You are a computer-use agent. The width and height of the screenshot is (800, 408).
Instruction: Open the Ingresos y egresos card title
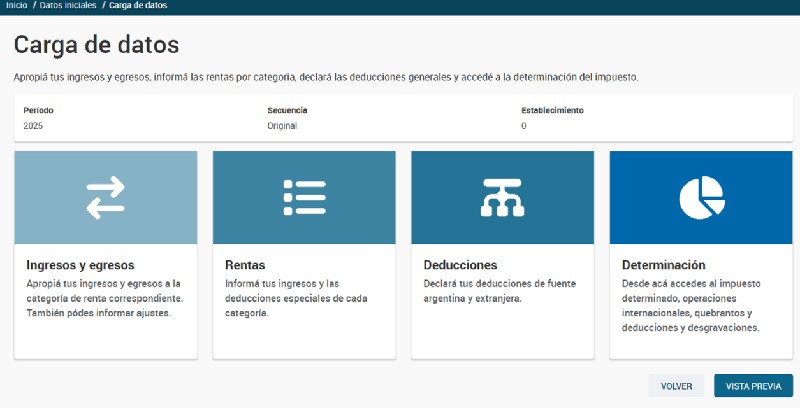(x=80, y=265)
